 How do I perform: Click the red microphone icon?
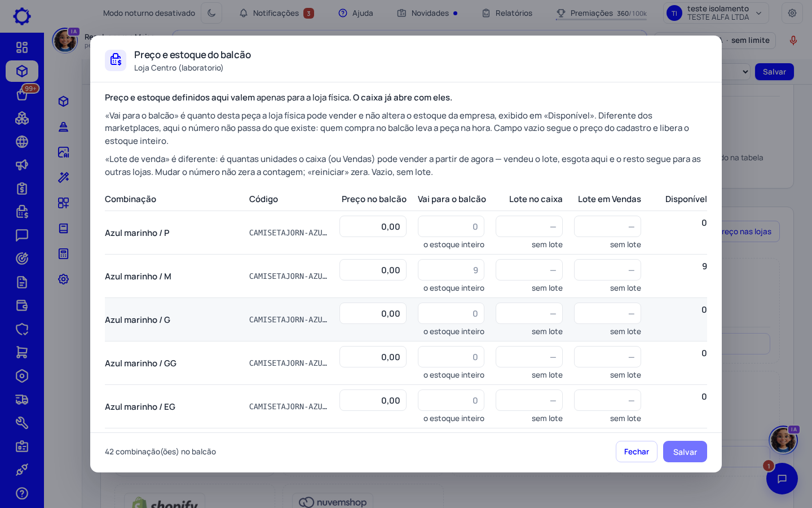[x=793, y=40]
